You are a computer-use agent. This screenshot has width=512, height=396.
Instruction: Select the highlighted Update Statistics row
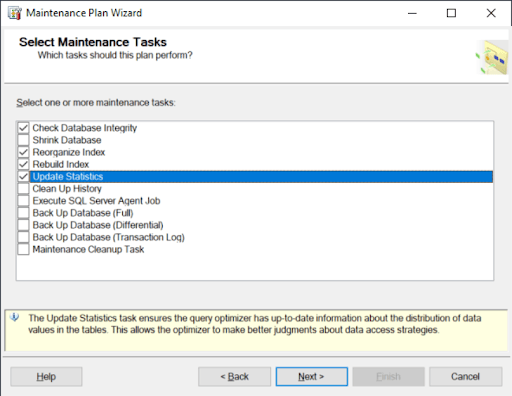pos(261,177)
